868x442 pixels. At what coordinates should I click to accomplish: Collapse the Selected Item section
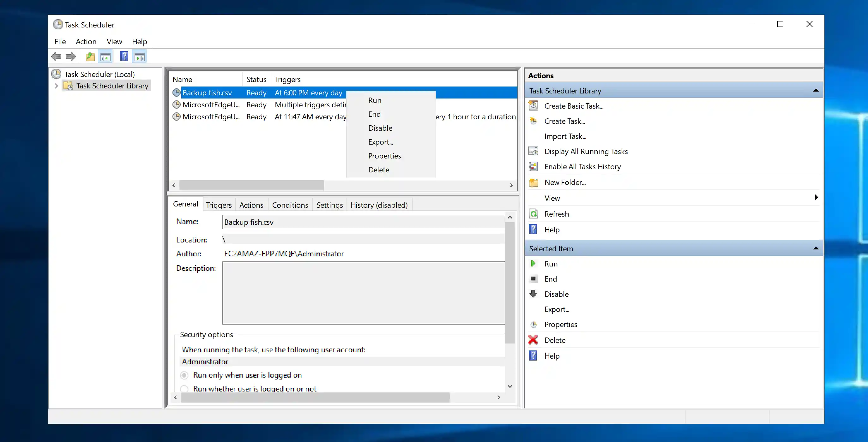[x=816, y=248]
